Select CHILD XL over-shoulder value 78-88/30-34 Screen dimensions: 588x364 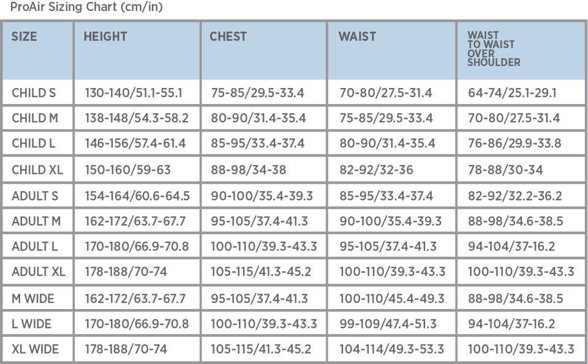click(x=505, y=169)
